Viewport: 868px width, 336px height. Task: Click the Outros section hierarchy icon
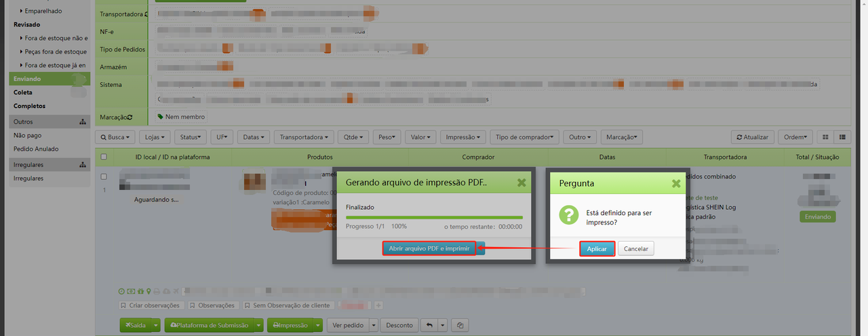83,122
